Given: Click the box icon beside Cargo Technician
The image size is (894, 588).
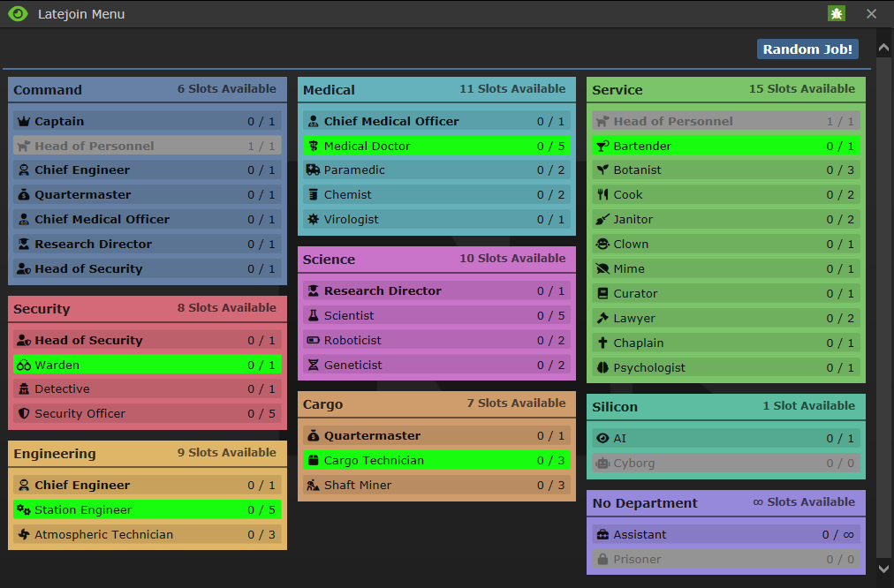Looking at the screenshot, I should pos(313,460).
